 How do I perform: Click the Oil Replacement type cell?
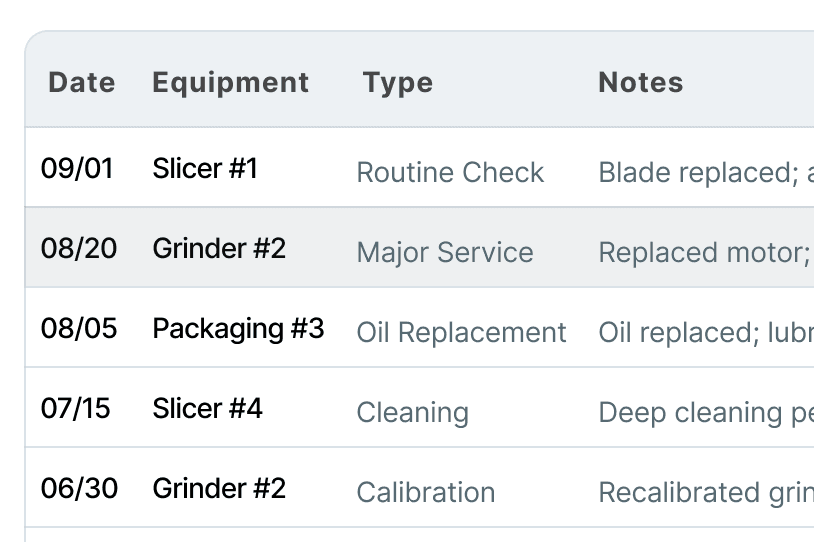click(462, 332)
